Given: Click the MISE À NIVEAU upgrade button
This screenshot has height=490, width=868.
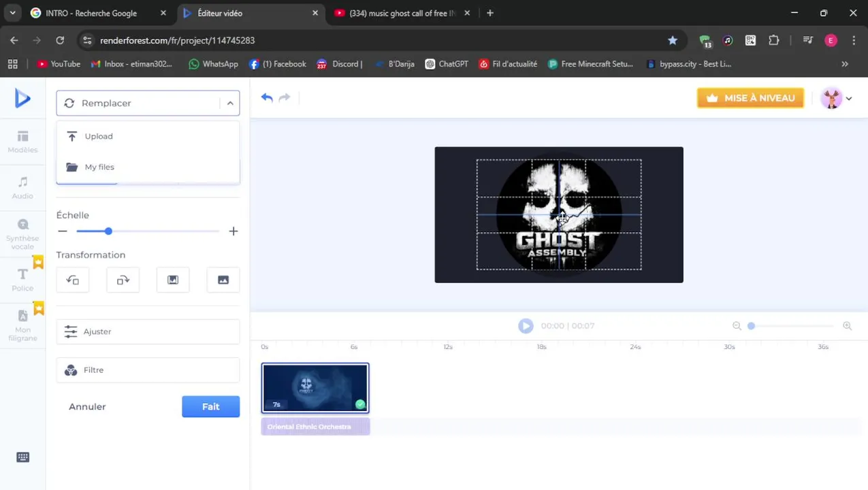Looking at the screenshot, I should click(x=750, y=98).
